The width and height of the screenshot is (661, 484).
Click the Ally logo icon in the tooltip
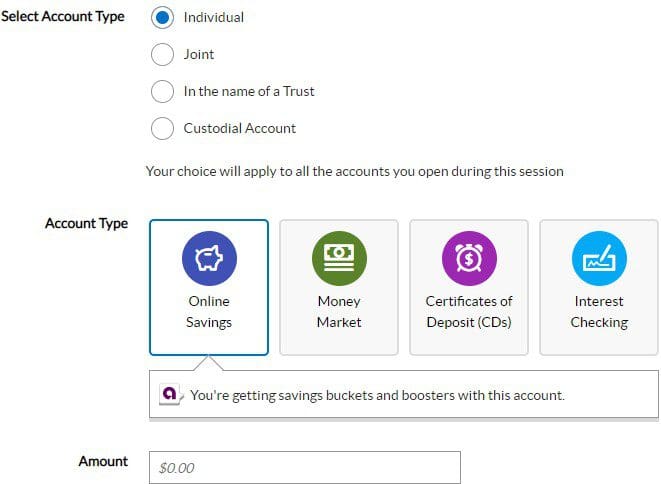(x=170, y=394)
